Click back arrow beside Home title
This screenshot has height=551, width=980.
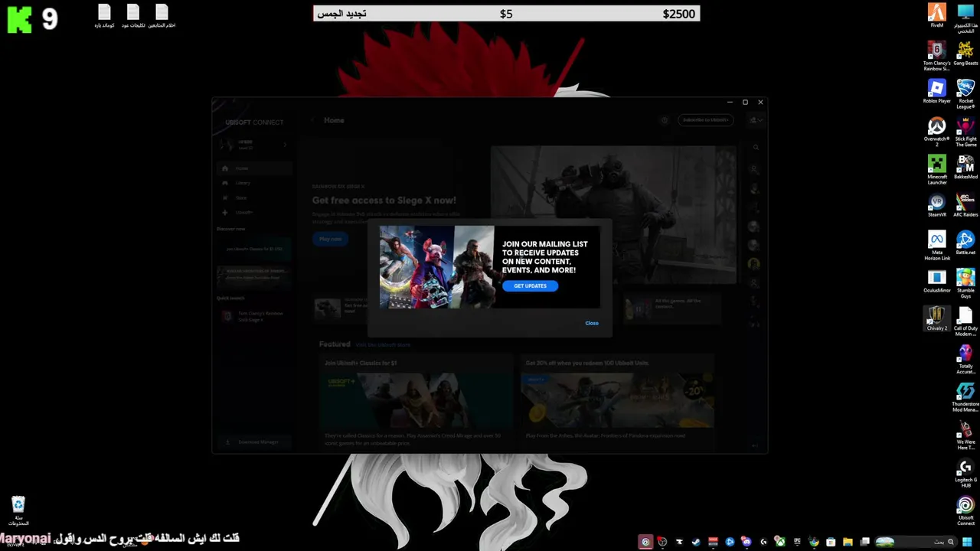coord(312,120)
